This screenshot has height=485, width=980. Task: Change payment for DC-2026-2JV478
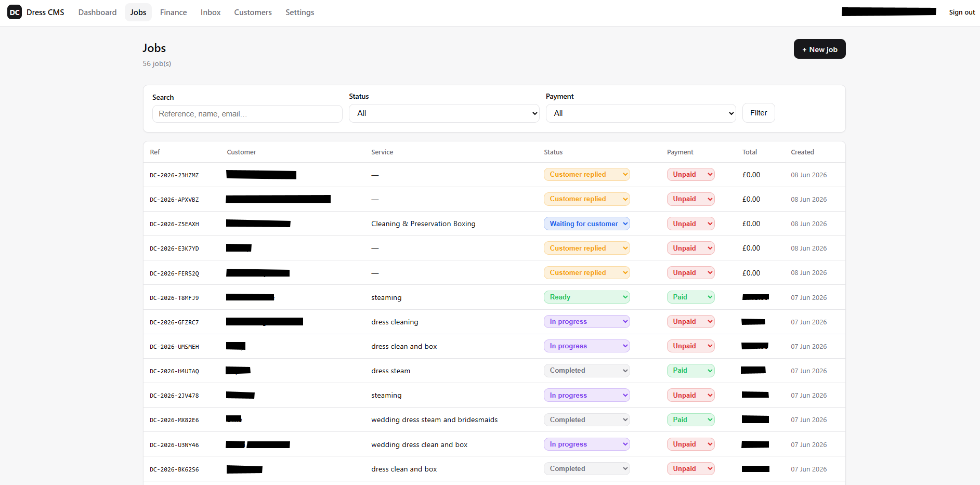[x=690, y=395]
